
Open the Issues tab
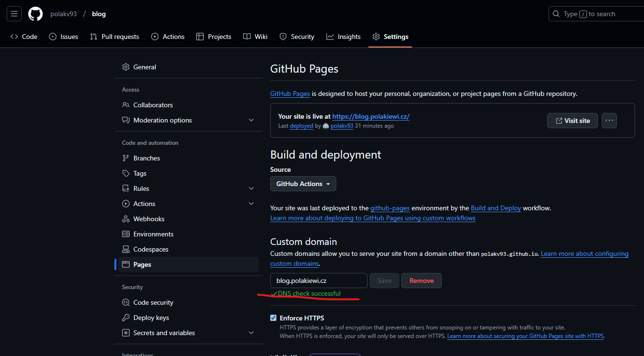[x=64, y=37]
